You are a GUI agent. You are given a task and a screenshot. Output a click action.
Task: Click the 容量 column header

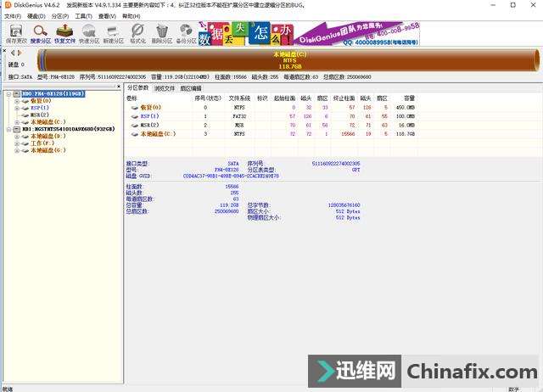point(409,98)
